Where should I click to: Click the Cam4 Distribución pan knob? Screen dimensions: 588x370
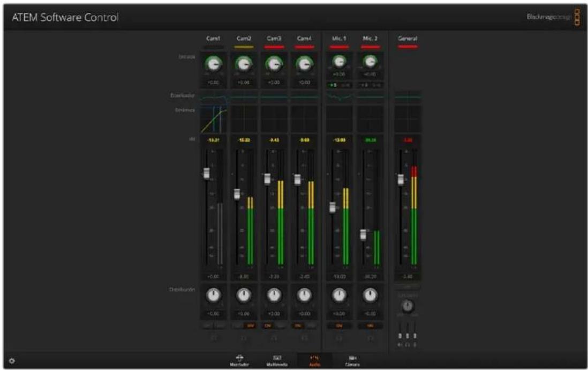[x=305, y=295]
